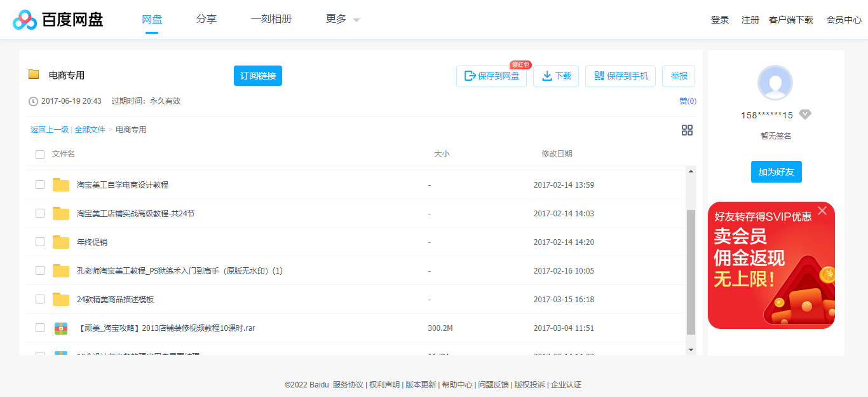This screenshot has height=397, width=868.
Task: Dismiss the SVIP promo ad with its X
Action: 822,210
